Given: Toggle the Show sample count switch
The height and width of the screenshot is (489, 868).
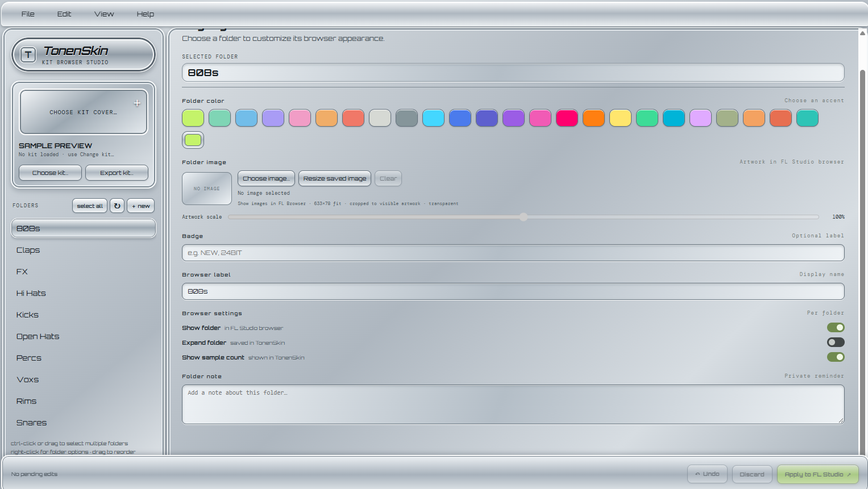Looking at the screenshot, I should click(836, 357).
